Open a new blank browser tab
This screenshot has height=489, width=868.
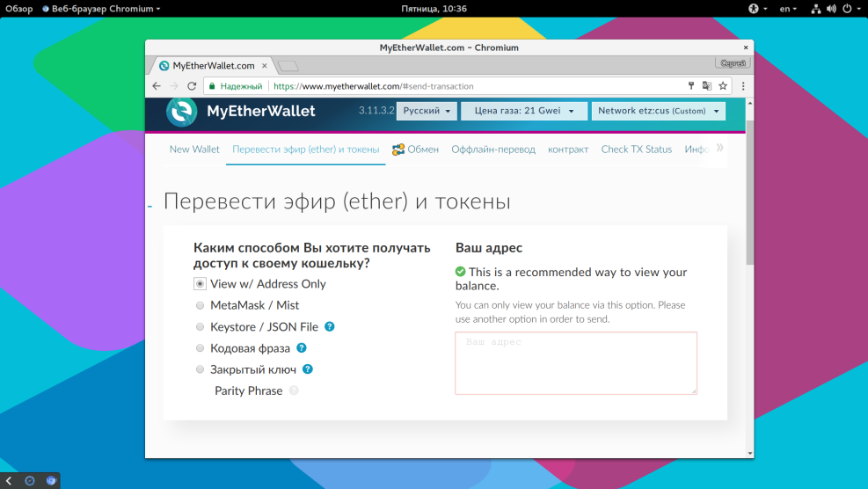point(288,67)
